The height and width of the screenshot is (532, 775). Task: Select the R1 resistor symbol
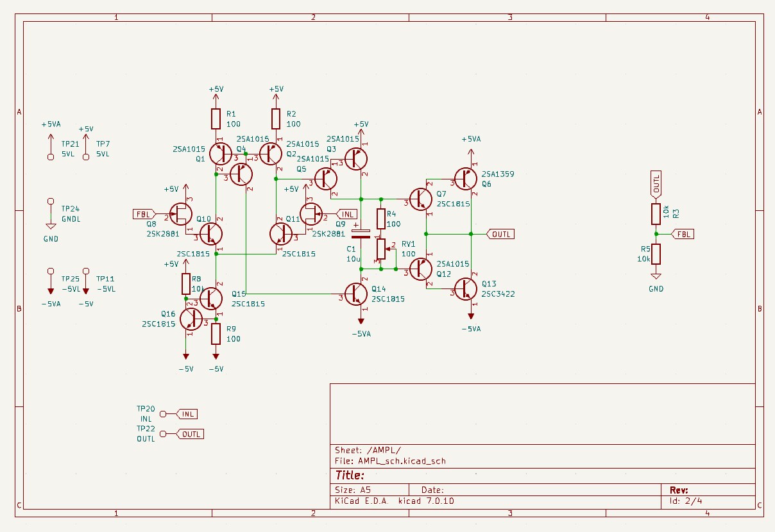pyautogui.click(x=216, y=119)
